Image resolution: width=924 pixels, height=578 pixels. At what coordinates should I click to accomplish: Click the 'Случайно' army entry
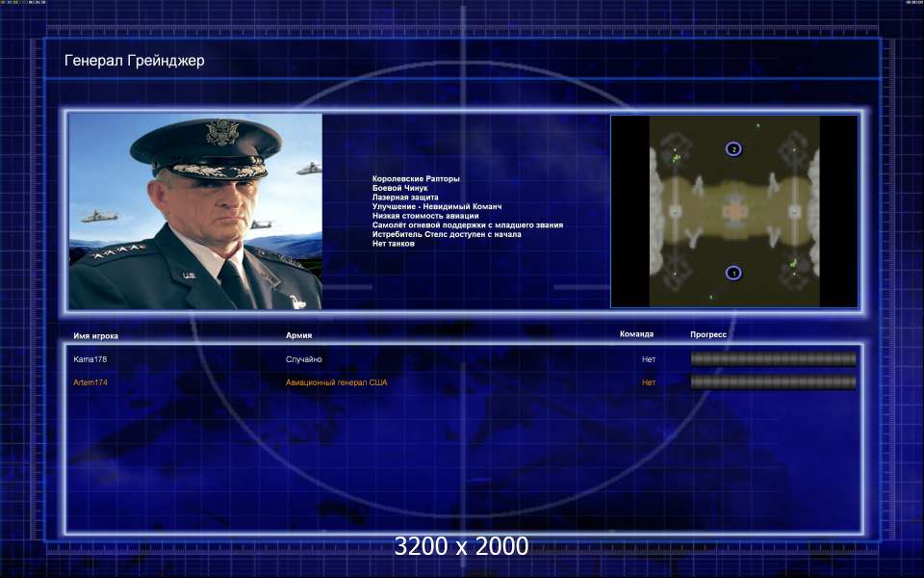[x=303, y=359]
